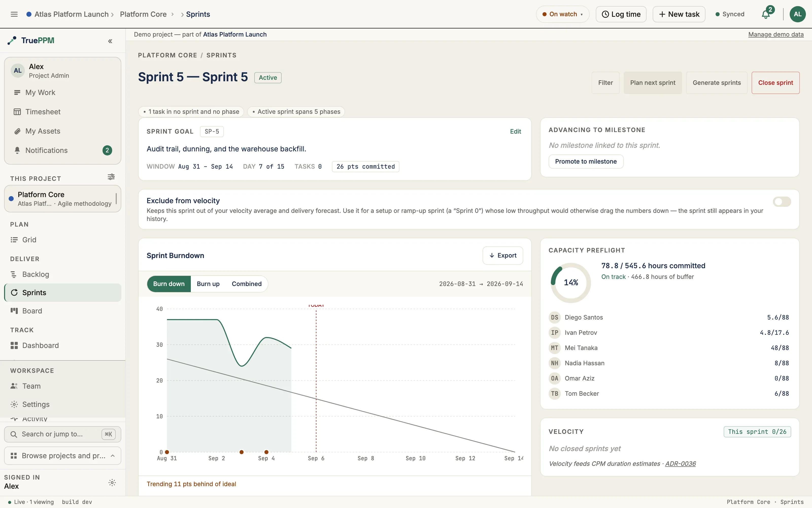Toggle Exclude from velocity switch
The width and height of the screenshot is (812, 508).
[782, 202]
